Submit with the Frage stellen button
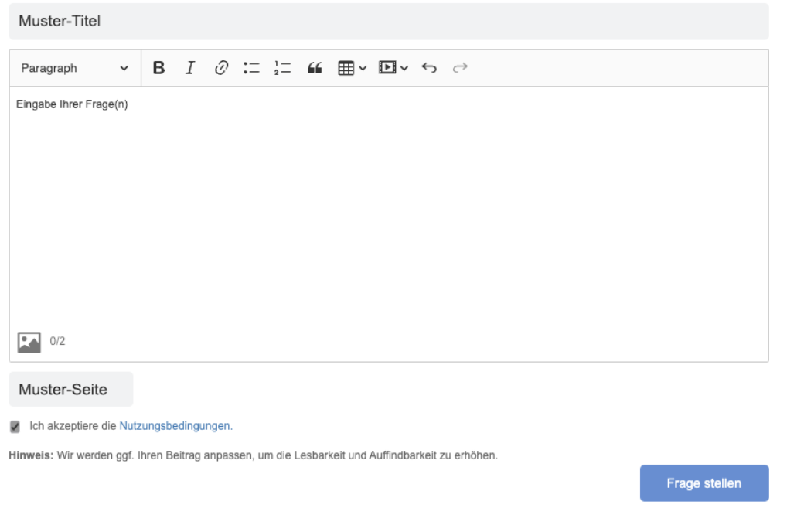 pyautogui.click(x=704, y=483)
